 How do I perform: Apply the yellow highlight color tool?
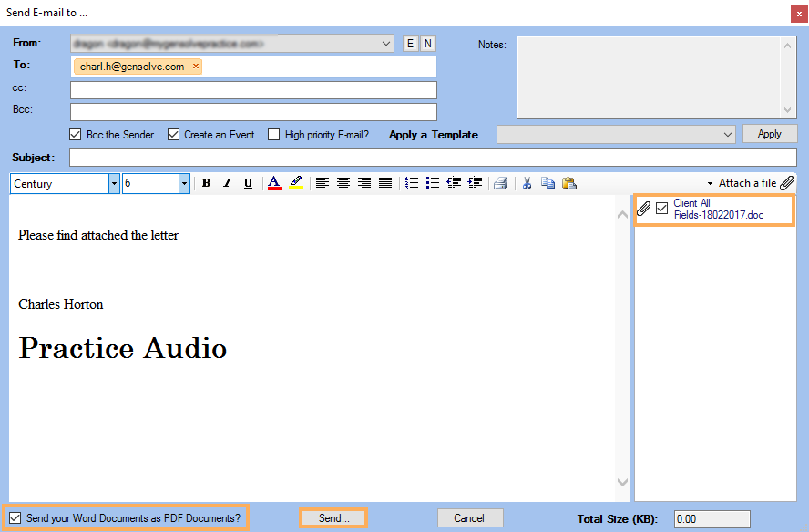(296, 183)
